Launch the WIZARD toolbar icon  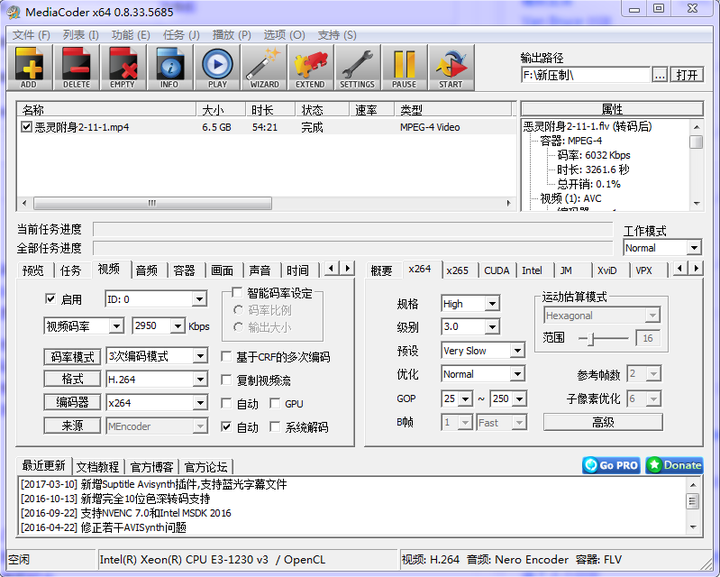tap(264, 67)
